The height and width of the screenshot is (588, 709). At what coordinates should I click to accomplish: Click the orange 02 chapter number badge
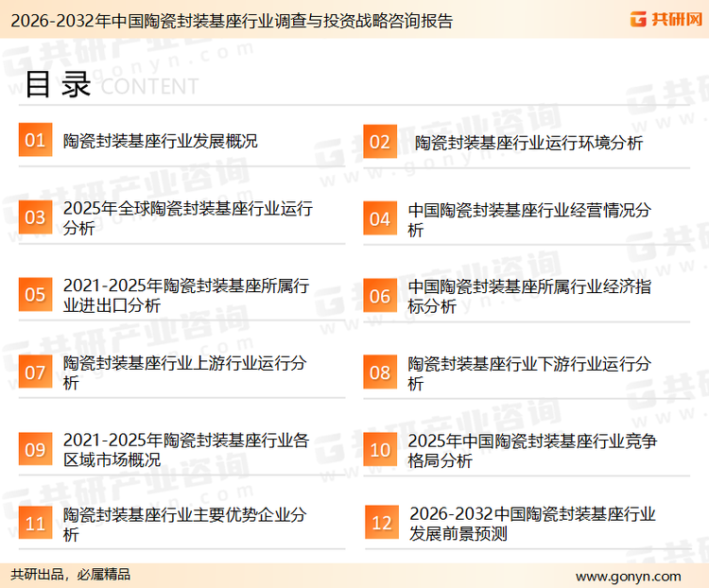pos(380,142)
